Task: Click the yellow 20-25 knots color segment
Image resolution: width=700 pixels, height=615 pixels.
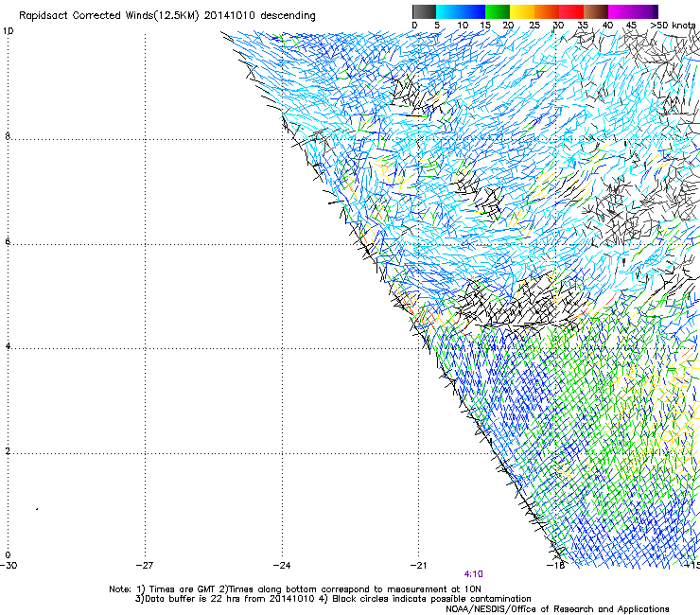Action: point(522,11)
